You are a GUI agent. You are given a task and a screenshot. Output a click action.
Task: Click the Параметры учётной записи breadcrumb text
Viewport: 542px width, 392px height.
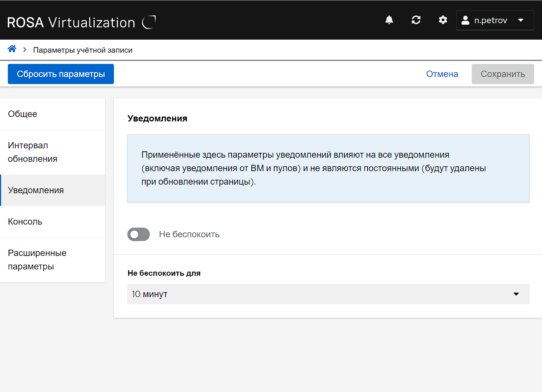(83, 50)
